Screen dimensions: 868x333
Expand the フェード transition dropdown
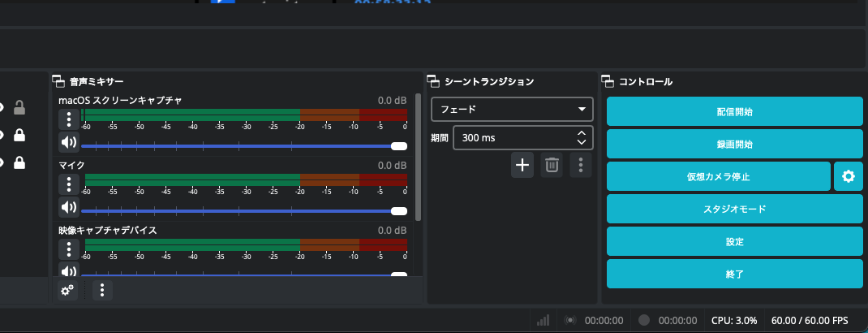point(512,109)
